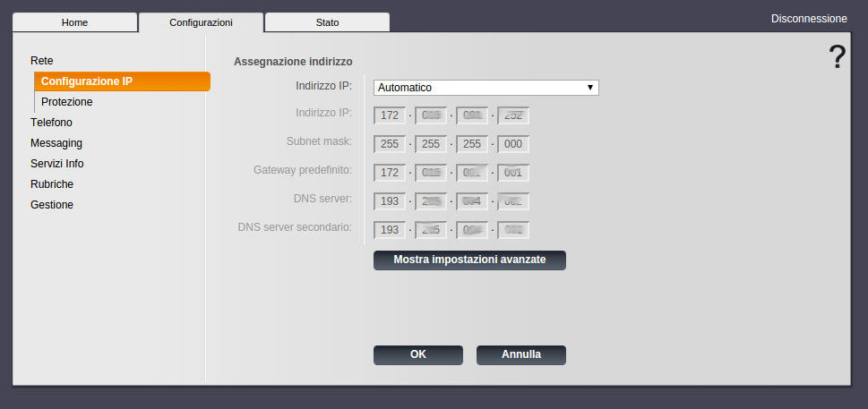Switch to the Home tab

pos(74,22)
